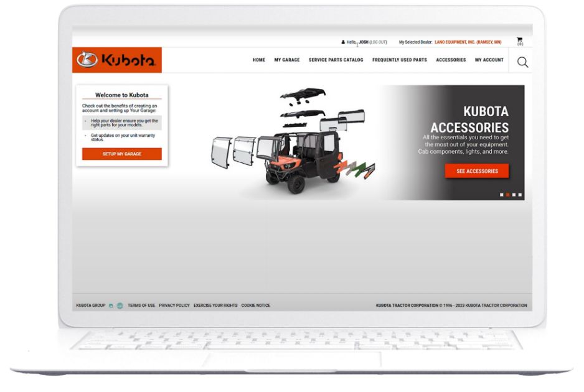Select the first carousel slide dot
584x392 pixels.
click(x=502, y=195)
